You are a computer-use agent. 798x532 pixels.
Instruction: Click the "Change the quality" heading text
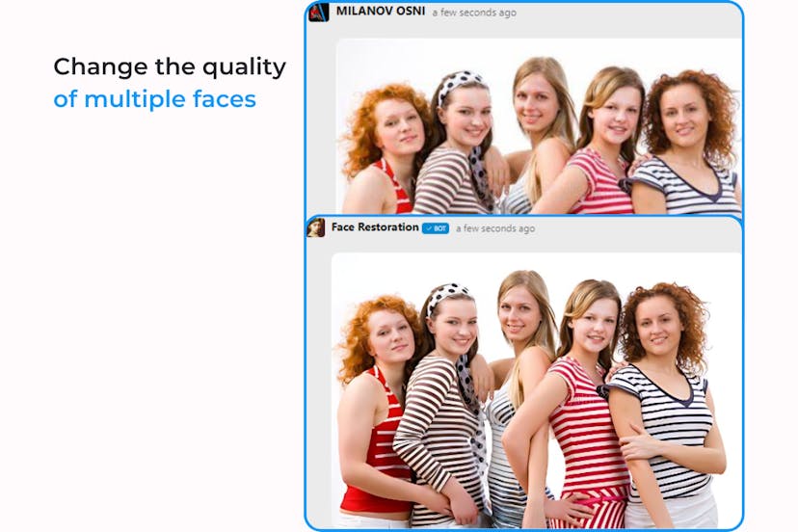pos(170,66)
